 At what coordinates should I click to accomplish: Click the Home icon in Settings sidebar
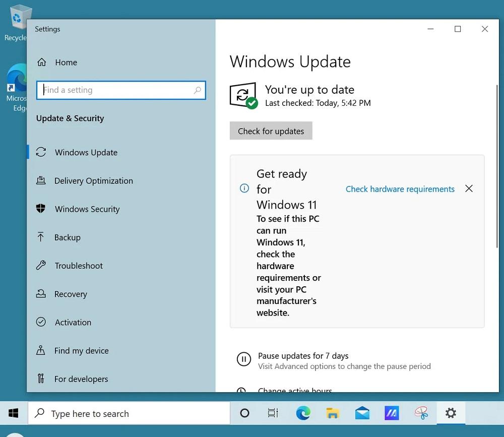click(42, 63)
